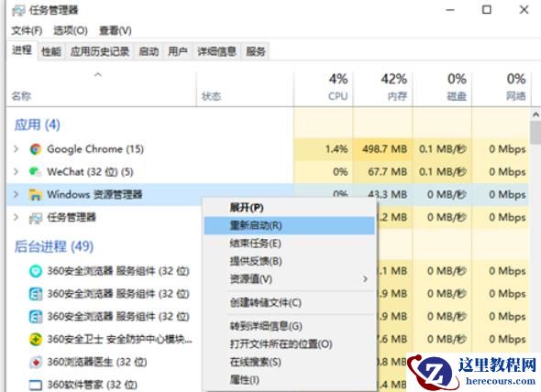Minimize the Task Manager window
This screenshot has height=392, width=541.
click(450, 10)
